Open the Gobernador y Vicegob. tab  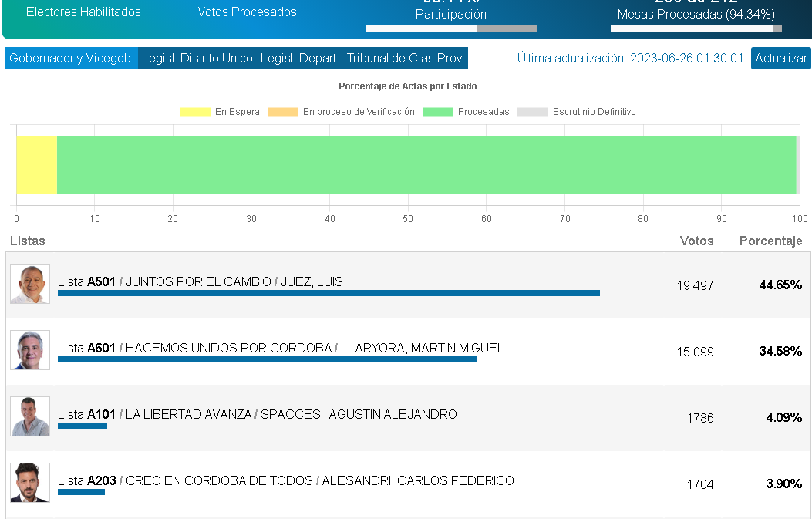pos(72,59)
